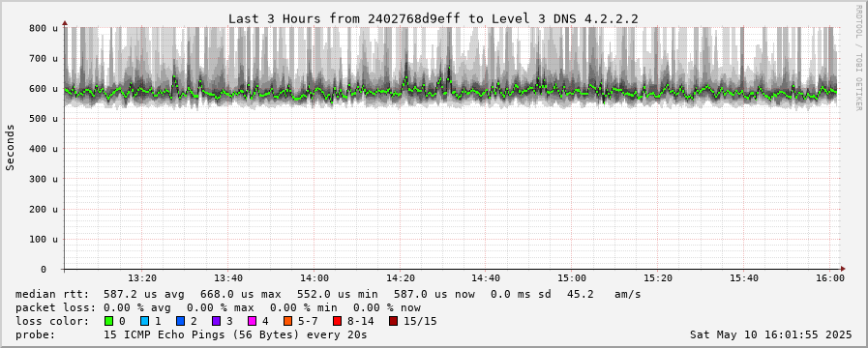868x348 pixels.
Task: Click the blue loss color 2 swatch
Action: tap(180, 321)
